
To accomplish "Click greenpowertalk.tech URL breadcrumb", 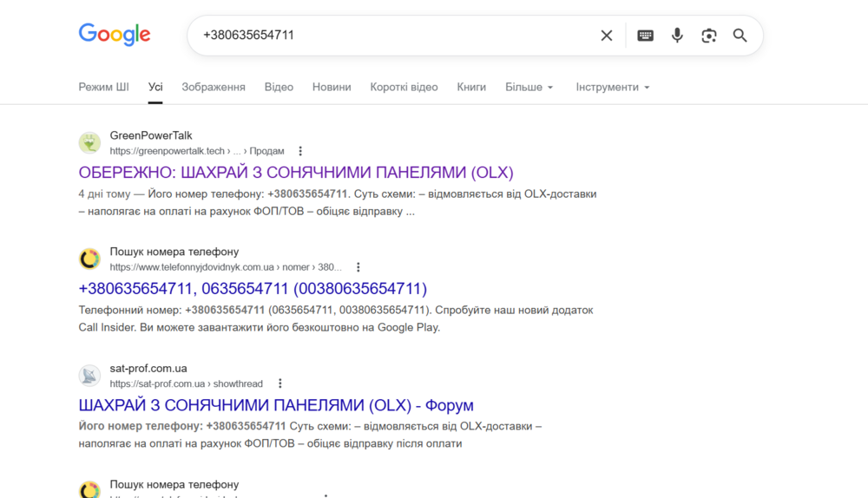I will [196, 151].
